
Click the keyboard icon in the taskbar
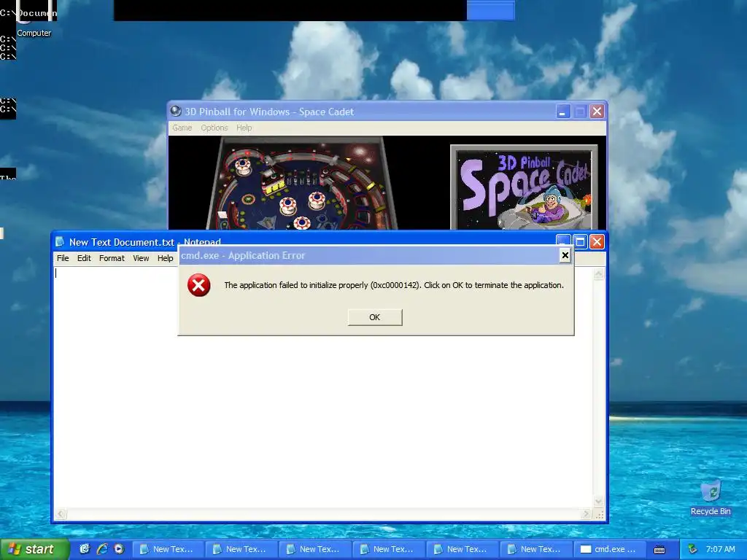[x=659, y=550]
